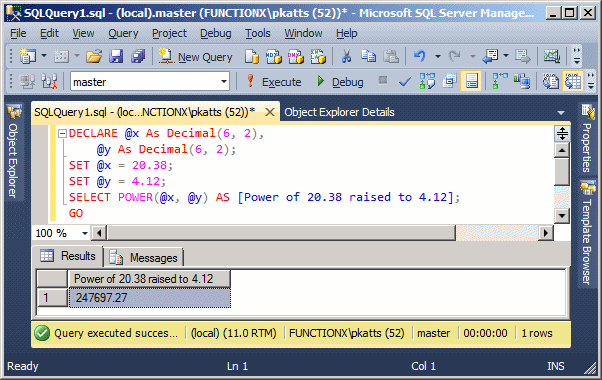Click the Add New Item icon
Screen dimensions: 602x380
point(61,56)
